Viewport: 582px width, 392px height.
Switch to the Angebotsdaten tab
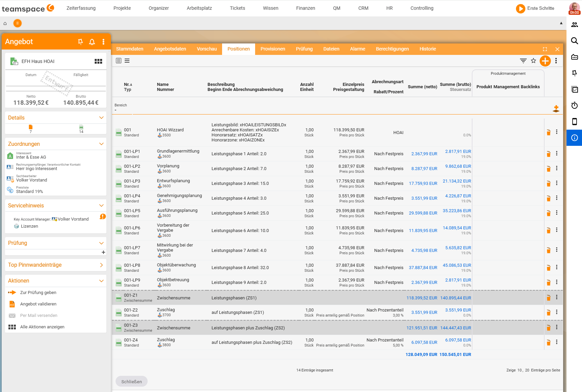tap(170, 49)
